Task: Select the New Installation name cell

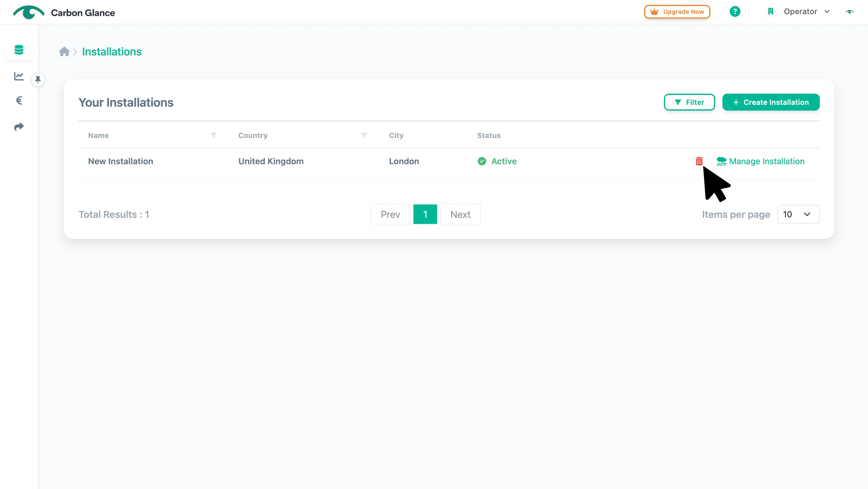Action: click(x=120, y=161)
